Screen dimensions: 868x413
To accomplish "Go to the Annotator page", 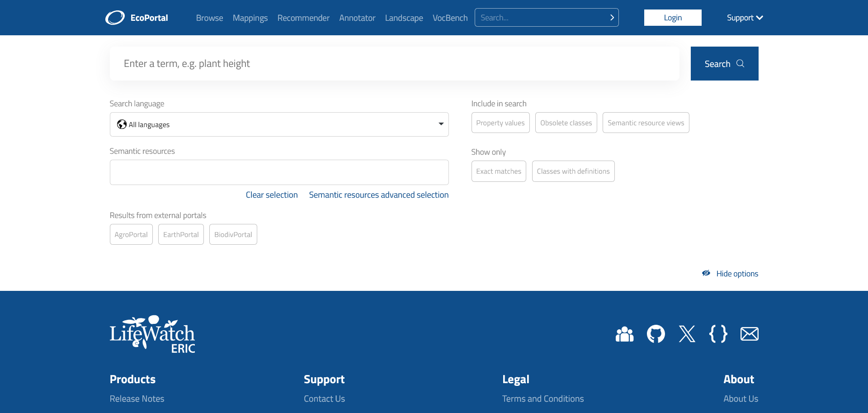I will 357,18.
